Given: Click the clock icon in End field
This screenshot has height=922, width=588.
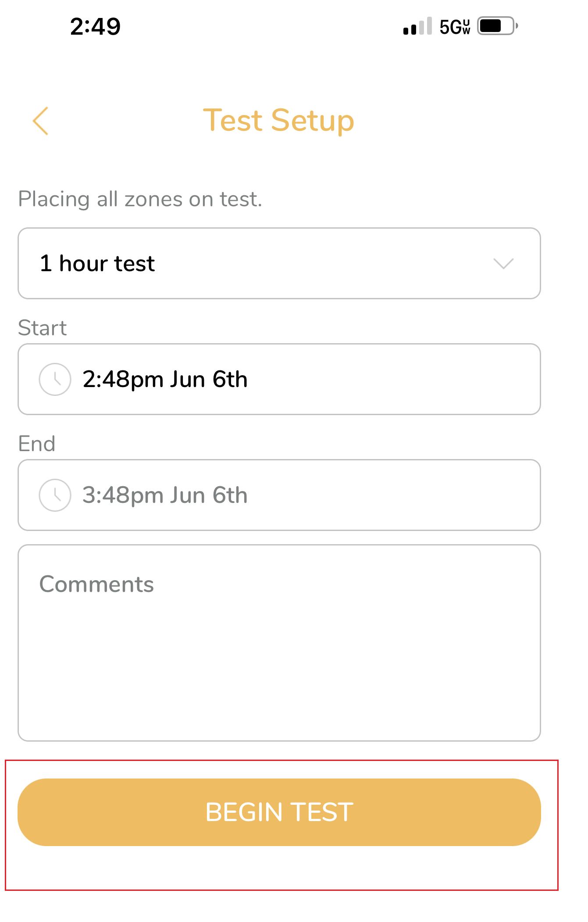Looking at the screenshot, I should (55, 495).
